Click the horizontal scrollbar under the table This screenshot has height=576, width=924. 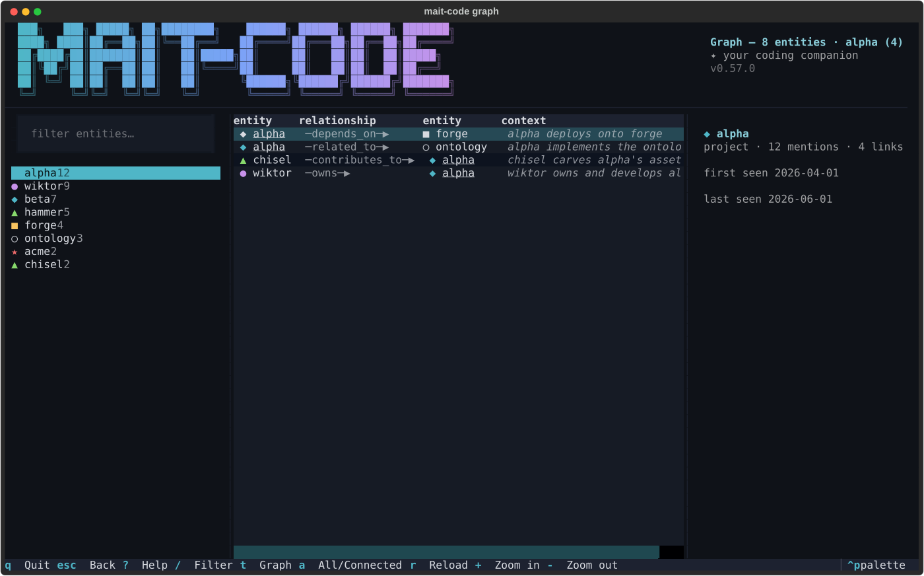click(446, 552)
